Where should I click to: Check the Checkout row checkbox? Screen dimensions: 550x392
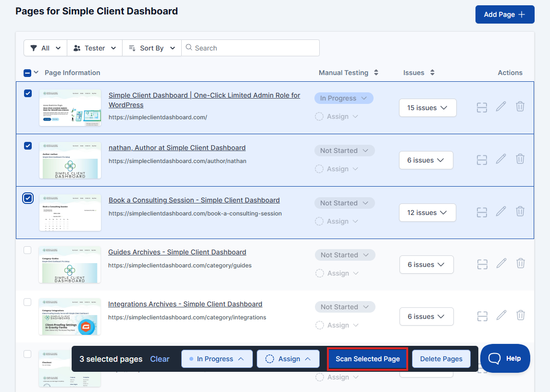27,354
